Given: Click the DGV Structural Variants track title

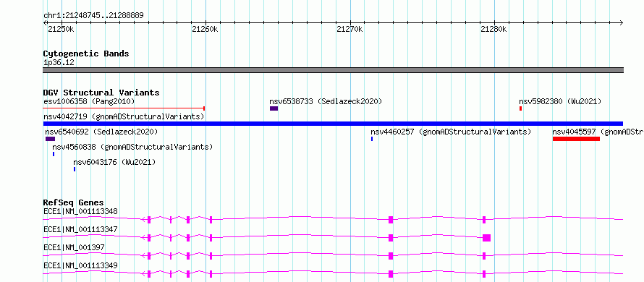Looking at the screenshot, I should point(101,93).
